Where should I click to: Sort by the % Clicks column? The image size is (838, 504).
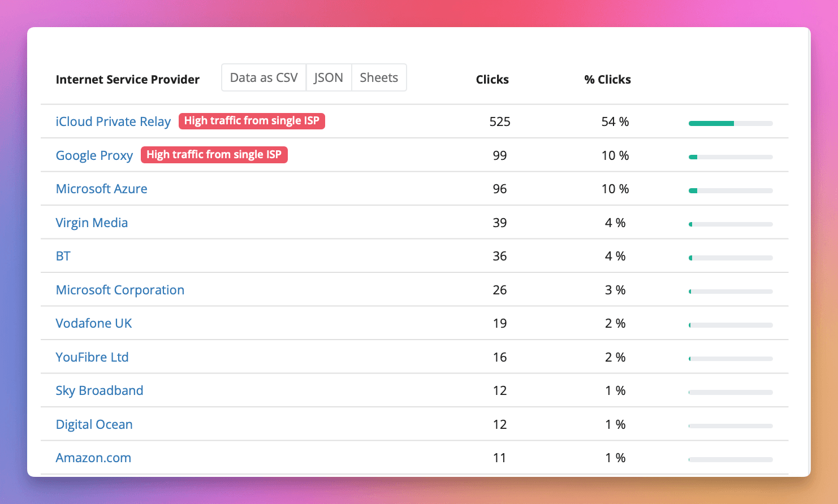click(607, 79)
